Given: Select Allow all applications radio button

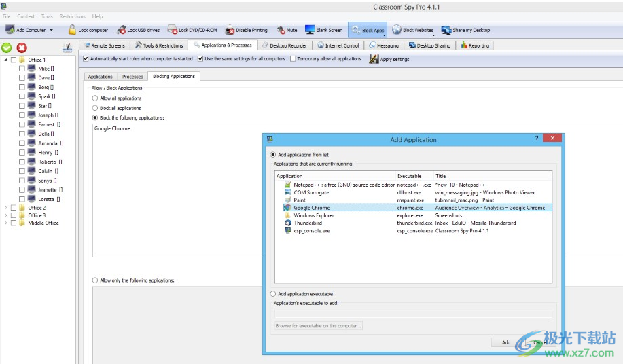Looking at the screenshot, I should tap(95, 98).
